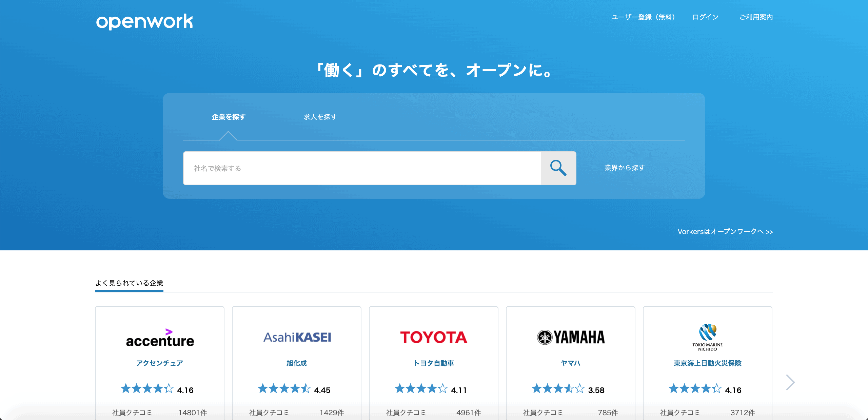868x420 pixels.
Task: Click the 4.11 rating value
Action: pos(459,390)
